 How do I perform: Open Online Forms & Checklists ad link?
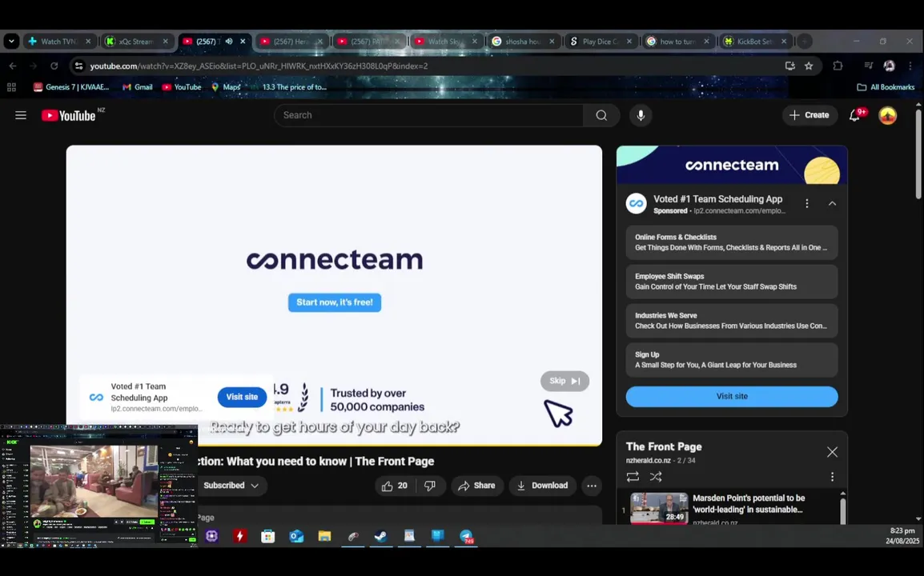[x=732, y=242]
